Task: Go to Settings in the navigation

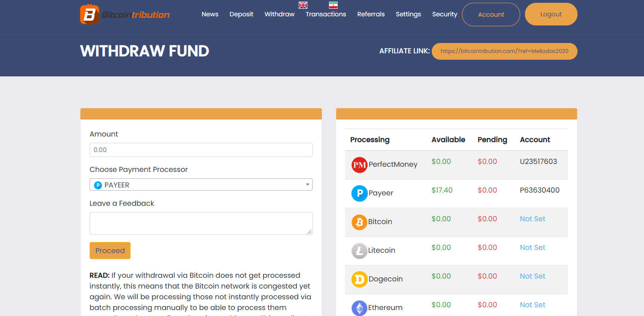Action: tap(408, 14)
